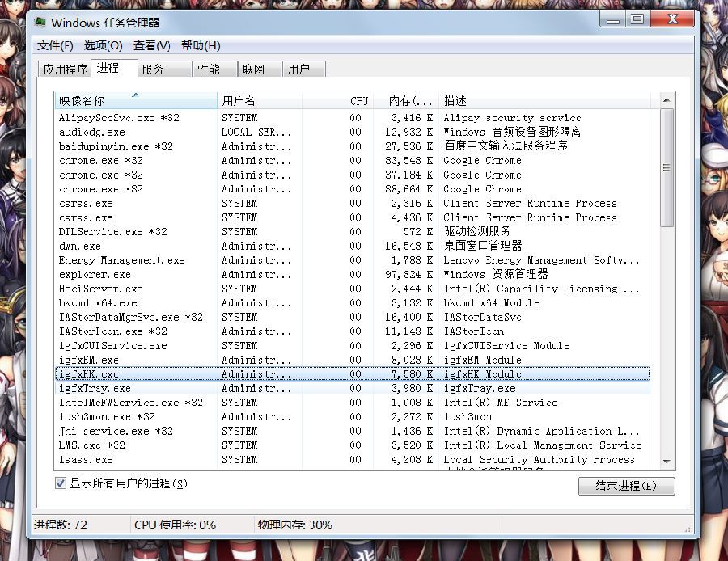Select the IAStorIcon.exe *32 process row
The image size is (728, 561).
coord(353,331)
